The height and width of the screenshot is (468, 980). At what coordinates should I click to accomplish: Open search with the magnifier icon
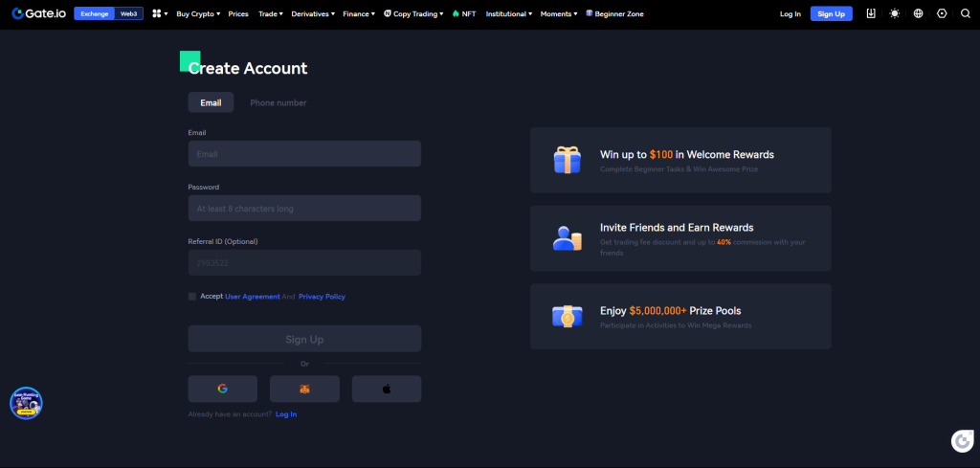point(966,13)
